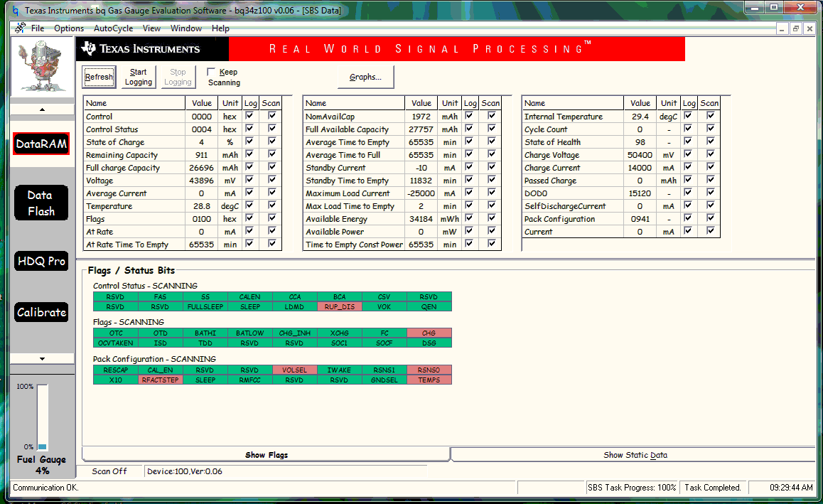823x504 pixels.
Task: Open the Data Flash sidebar view
Action: pos(41,203)
